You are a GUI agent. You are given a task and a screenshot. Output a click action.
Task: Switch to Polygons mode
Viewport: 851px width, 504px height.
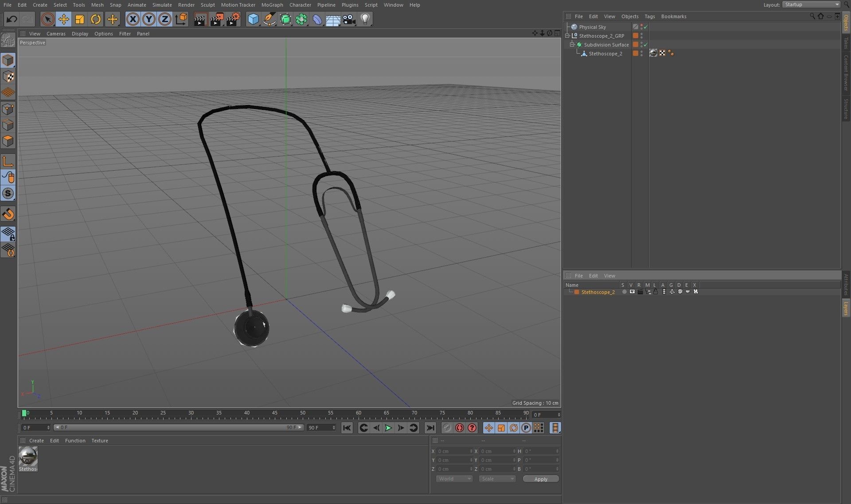8,141
